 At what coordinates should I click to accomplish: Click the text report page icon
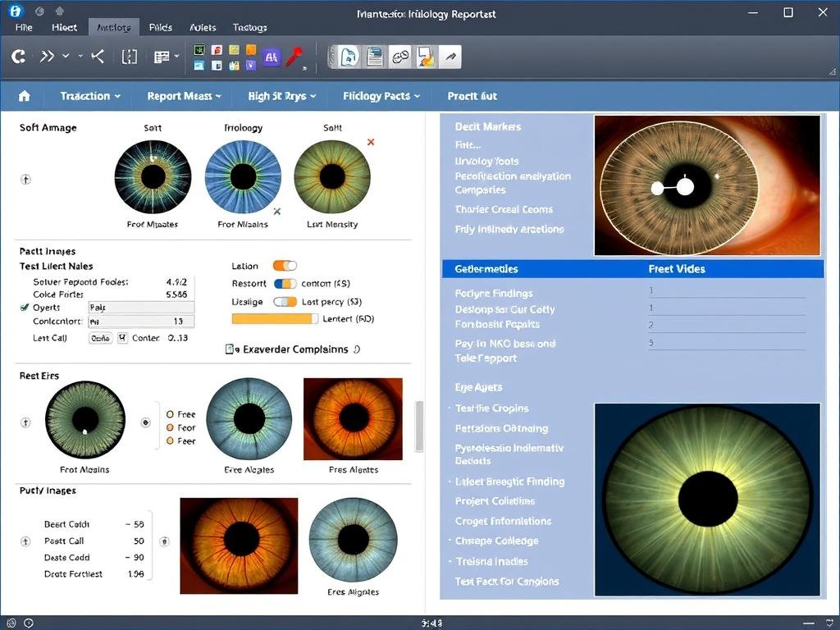point(375,57)
